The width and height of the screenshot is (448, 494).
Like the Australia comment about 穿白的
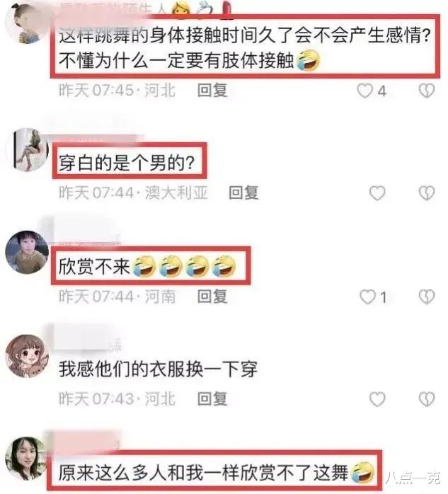[377, 193]
